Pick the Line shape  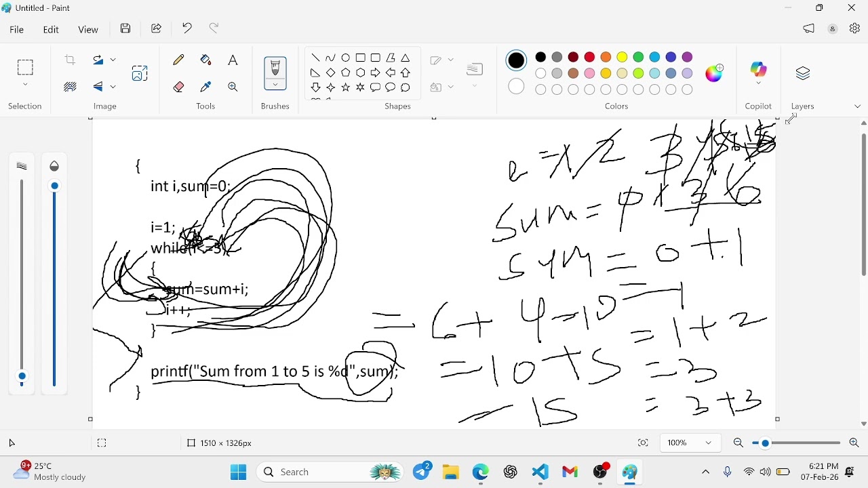click(316, 58)
